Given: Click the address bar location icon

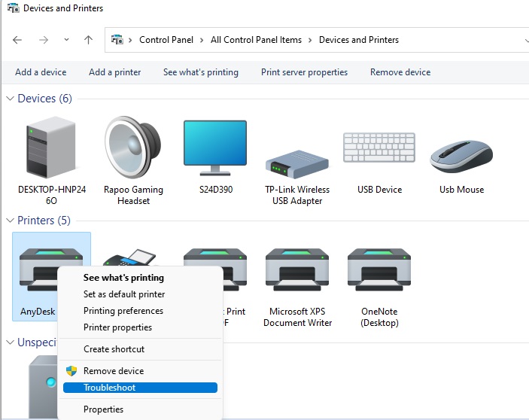Looking at the screenshot, I should tap(117, 40).
